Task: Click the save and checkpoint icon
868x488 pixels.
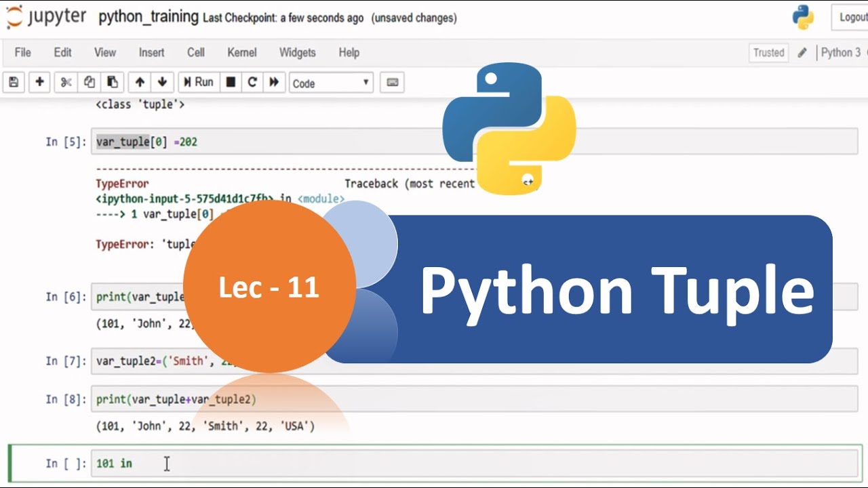Action: [x=14, y=82]
